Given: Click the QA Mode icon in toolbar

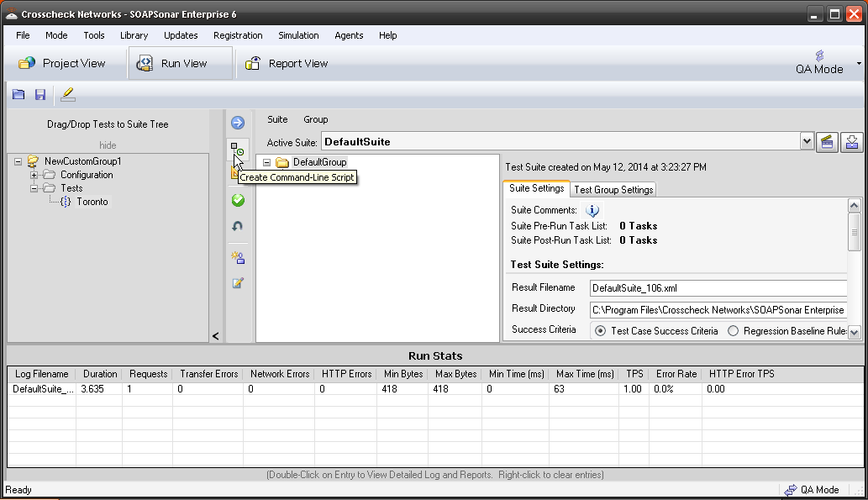Looking at the screenshot, I should click(x=819, y=55).
